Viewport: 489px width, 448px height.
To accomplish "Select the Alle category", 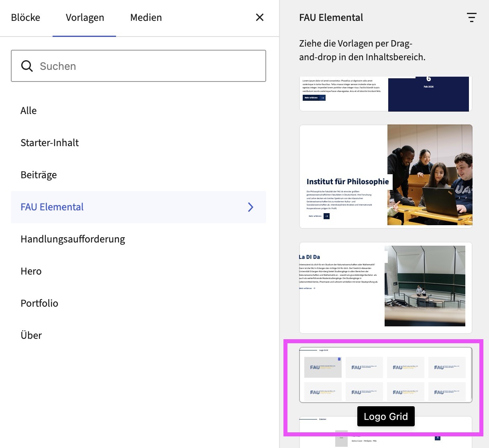I will (29, 111).
